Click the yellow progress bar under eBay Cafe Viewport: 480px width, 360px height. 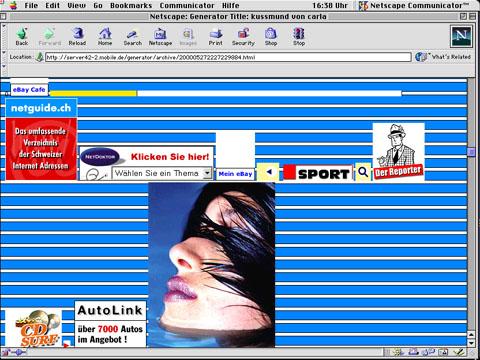[x=93, y=93]
